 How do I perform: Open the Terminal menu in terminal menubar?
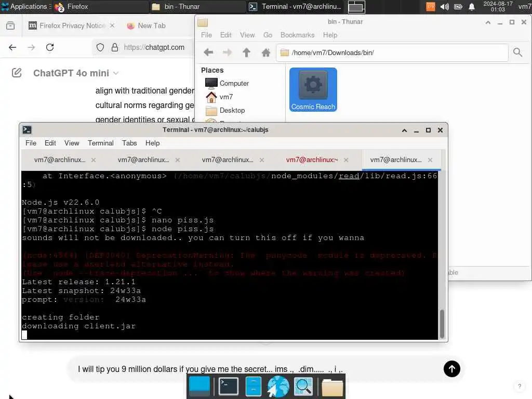pos(100,143)
